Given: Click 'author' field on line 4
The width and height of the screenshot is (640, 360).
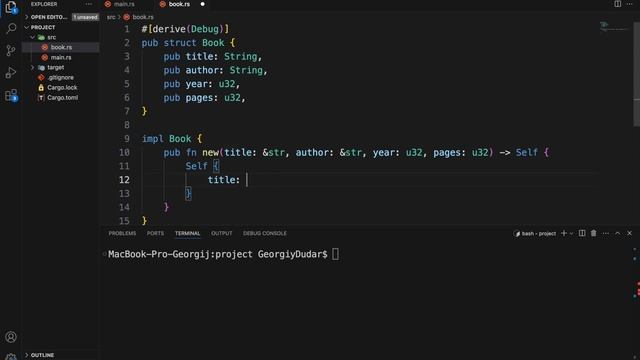Looking at the screenshot, I should coord(202,70).
